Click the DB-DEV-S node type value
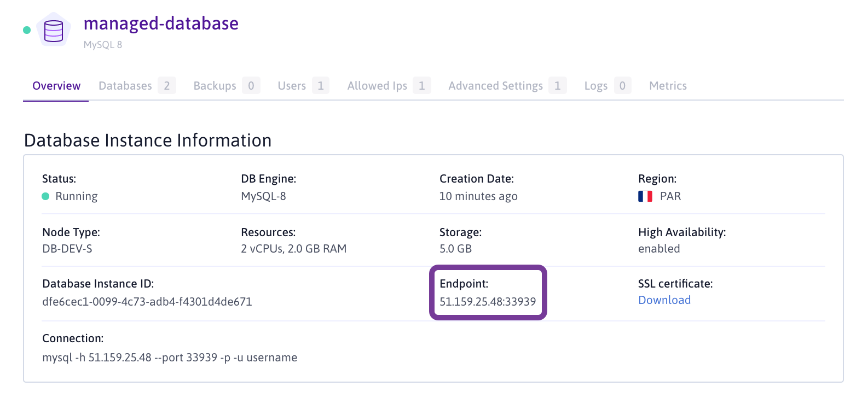This screenshot has height=398, width=868. click(67, 249)
